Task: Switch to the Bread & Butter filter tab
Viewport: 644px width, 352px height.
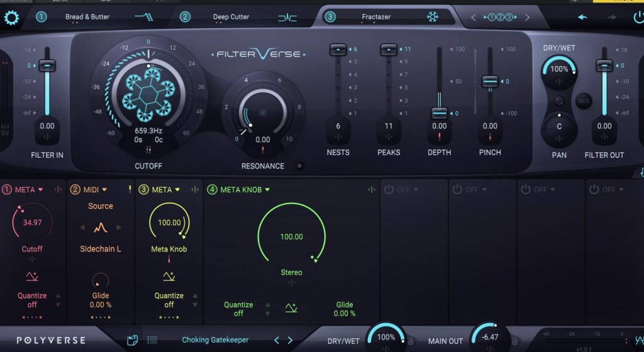Action: tap(87, 17)
